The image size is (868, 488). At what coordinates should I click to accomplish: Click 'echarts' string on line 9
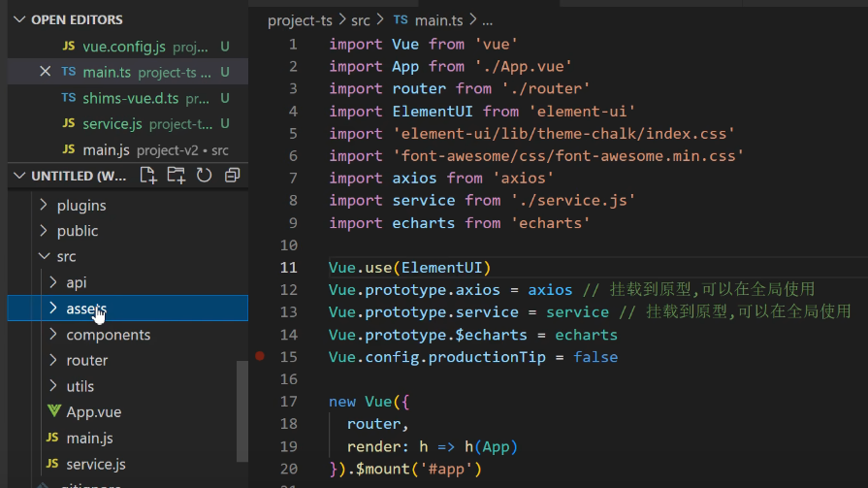550,223
